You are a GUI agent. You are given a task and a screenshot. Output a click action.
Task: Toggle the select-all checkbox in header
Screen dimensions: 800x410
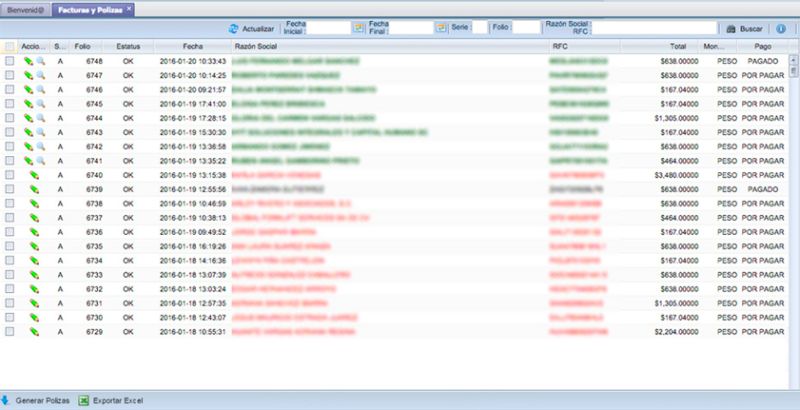(10, 46)
